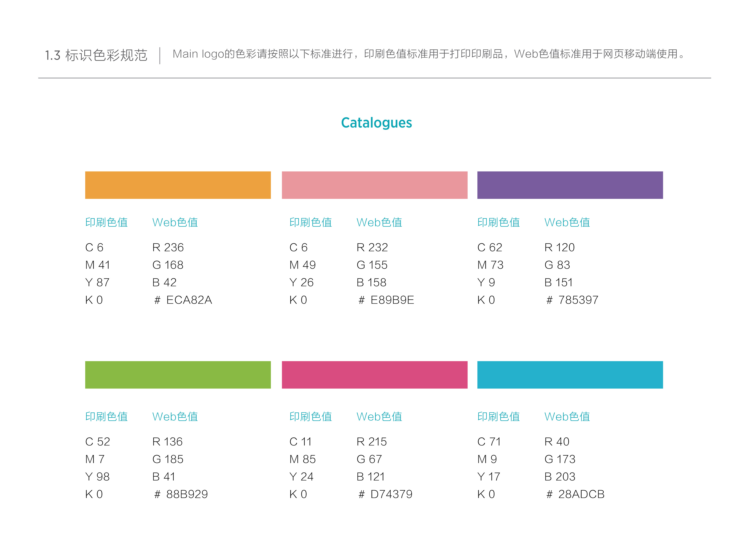Click the green 88B929 color swatch

[x=178, y=375]
